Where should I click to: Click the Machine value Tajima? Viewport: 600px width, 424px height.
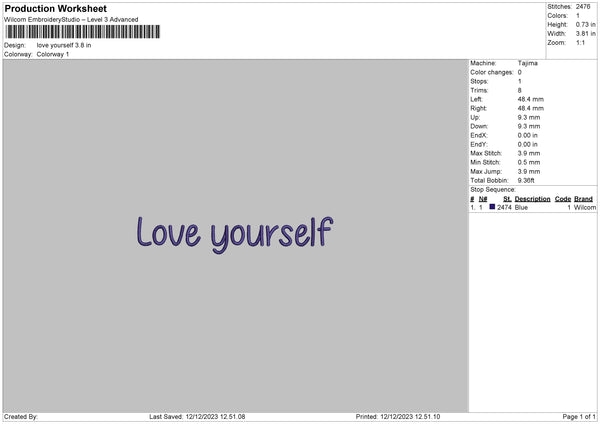[x=528, y=63]
